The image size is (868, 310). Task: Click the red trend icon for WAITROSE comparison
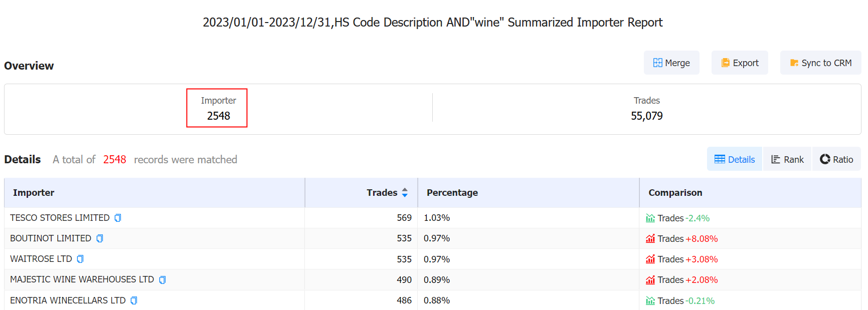point(650,259)
